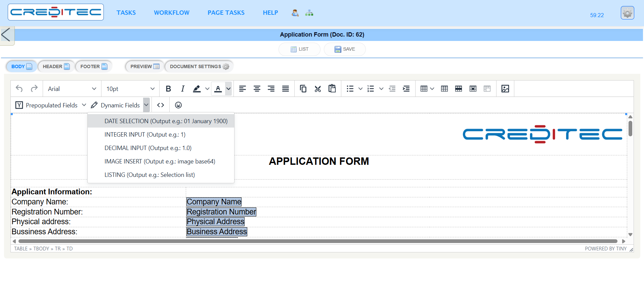Image resolution: width=644 pixels, height=291 pixels.
Task: Click the SAVE button
Action: [x=345, y=49]
